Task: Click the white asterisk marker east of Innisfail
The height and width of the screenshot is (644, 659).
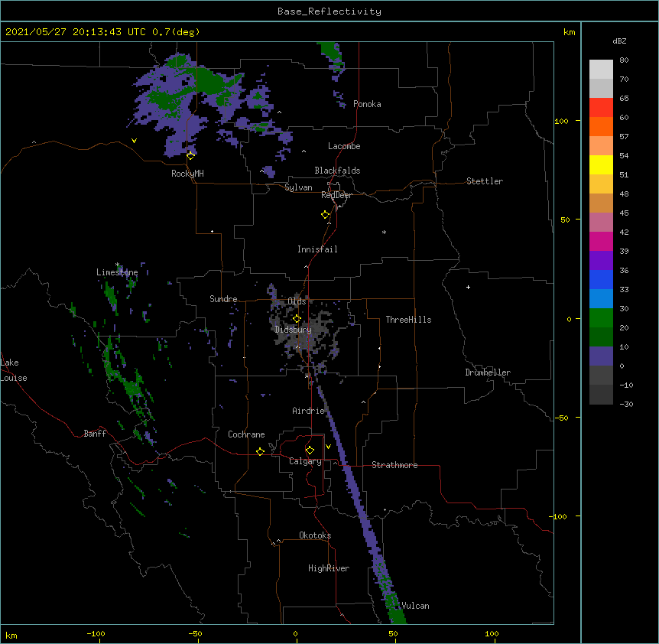Action: coord(384,233)
